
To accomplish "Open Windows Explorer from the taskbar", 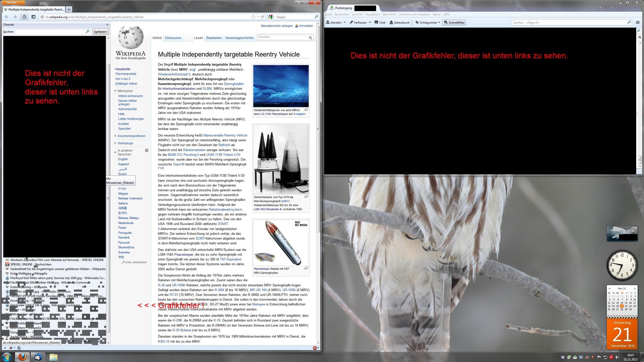I will (53, 357).
